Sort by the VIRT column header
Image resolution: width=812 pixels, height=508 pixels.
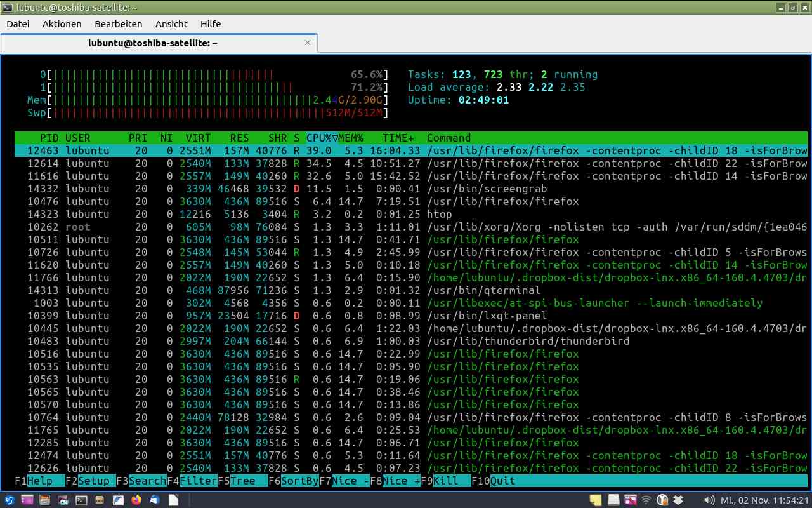point(199,138)
